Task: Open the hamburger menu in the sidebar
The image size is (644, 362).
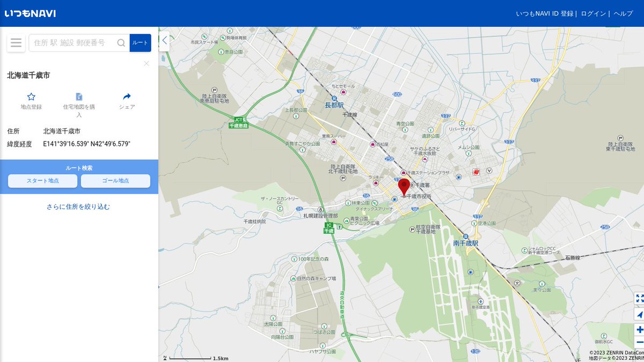Action: point(16,43)
